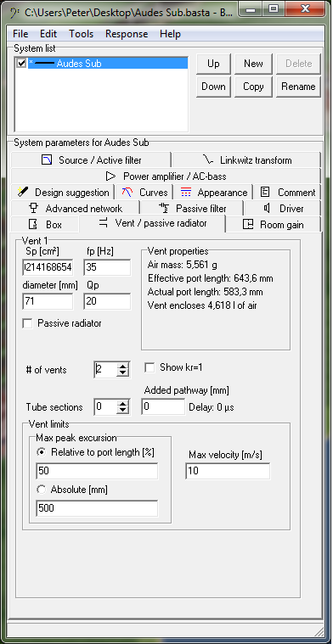This screenshot has height=644, width=333.
Task: Click the Up button
Action: 213,64
